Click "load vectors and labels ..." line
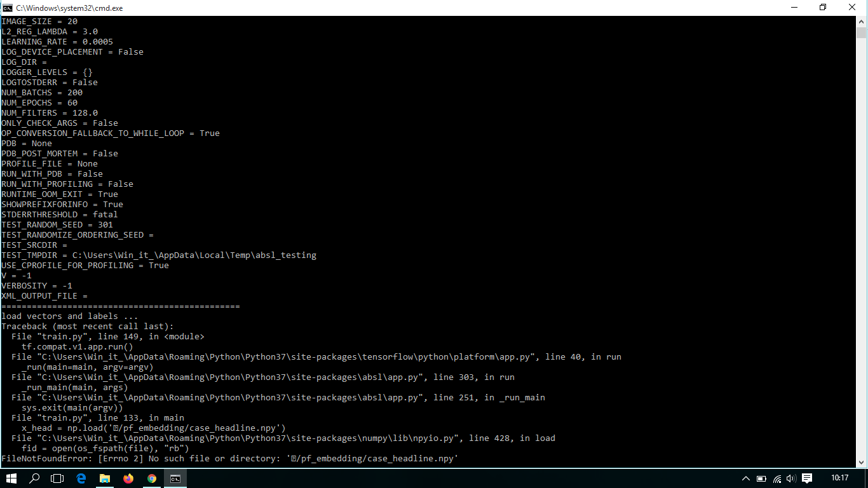The width and height of the screenshot is (868, 488). pyautogui.click(x=69, y=316)
